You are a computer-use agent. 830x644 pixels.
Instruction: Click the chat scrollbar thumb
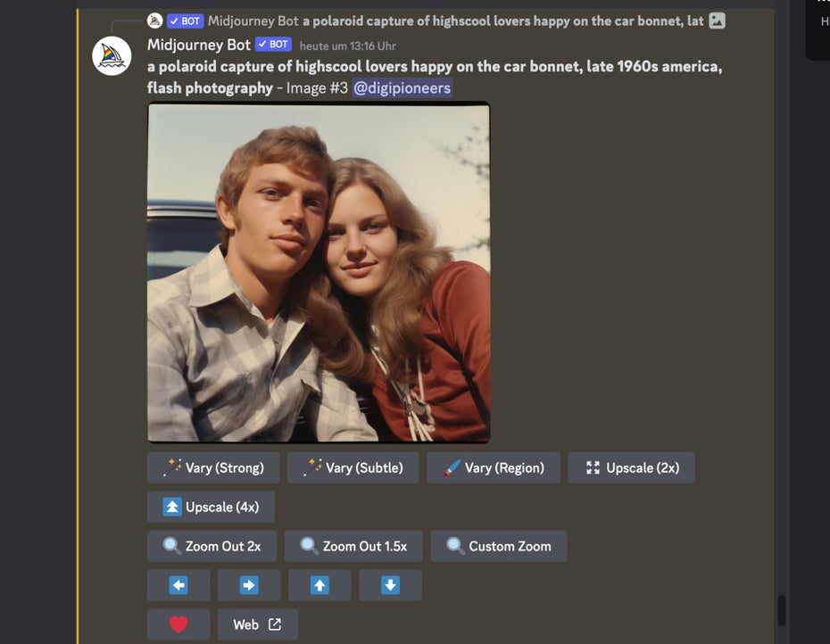pos(782,611)
